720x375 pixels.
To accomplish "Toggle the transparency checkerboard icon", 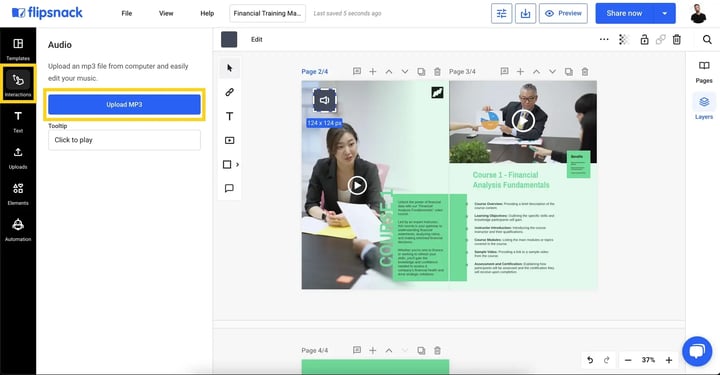I will (624, 39).
